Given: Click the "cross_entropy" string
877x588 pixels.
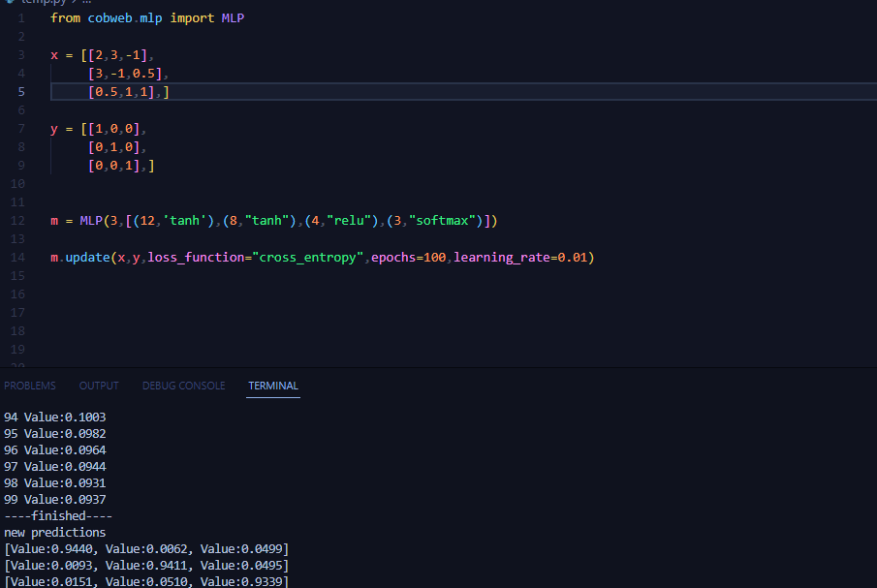Looking at the screenshot, I should [x=307, y=257].
